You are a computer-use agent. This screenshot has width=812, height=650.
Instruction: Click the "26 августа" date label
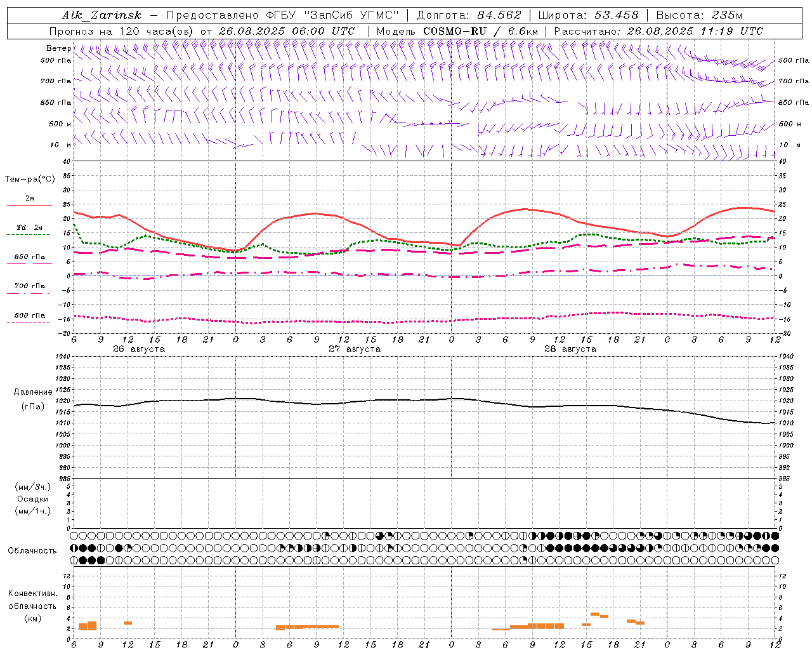point(139,349)
